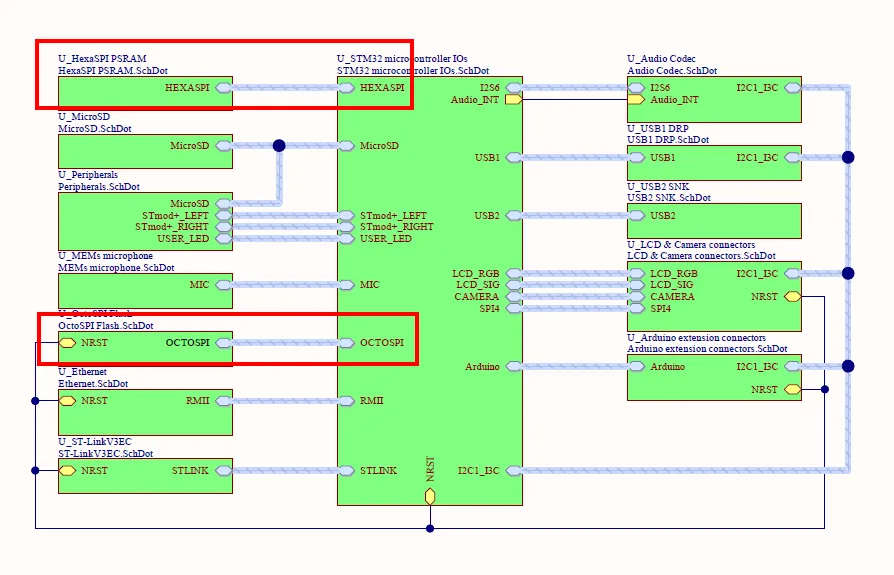Select RMII port arrow on Ethernet sheet
This screenshot has width=894, height=575.
(224, 401)
